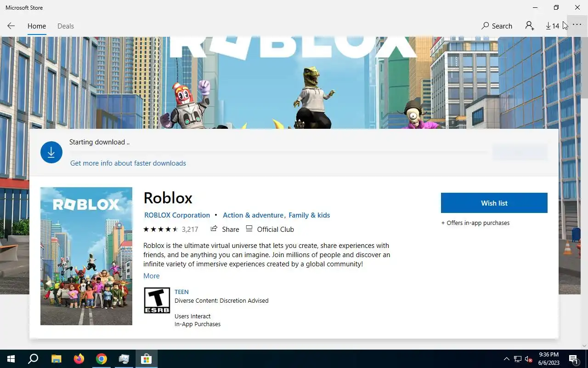This screenshot has height=368, width=588.
Task: Click 'In-App Purchases' rating text
Action: tap(198, 324)
